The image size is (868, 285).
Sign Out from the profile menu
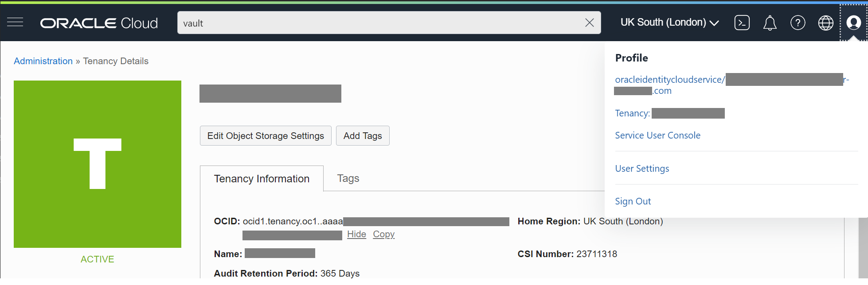point(633,201)
